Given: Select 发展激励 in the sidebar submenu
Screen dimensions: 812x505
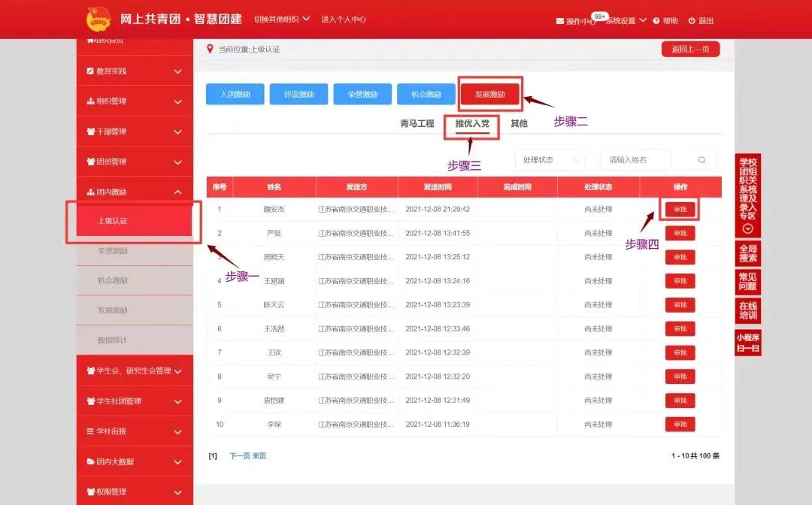Looking at the screenshot, I should [x=135, y=310].
